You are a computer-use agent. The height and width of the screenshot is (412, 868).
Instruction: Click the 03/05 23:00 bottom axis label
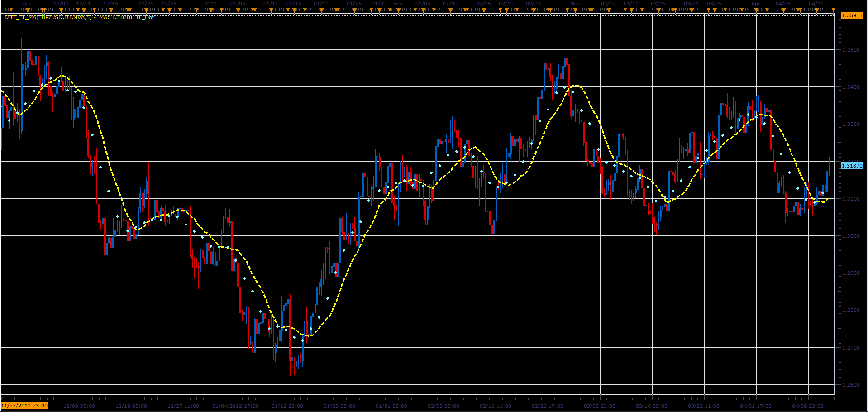[x=600, y=406]
